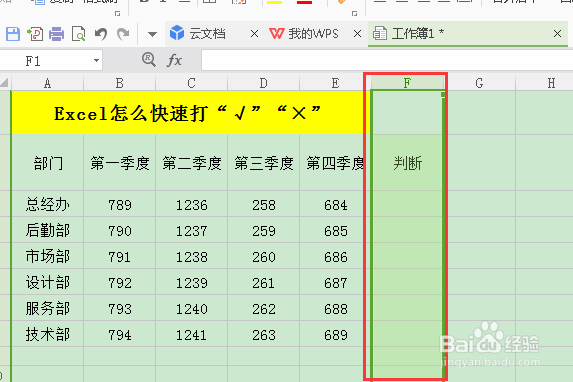
Task: Switch to the 云文档 tab
Action: tap(207, 34)
